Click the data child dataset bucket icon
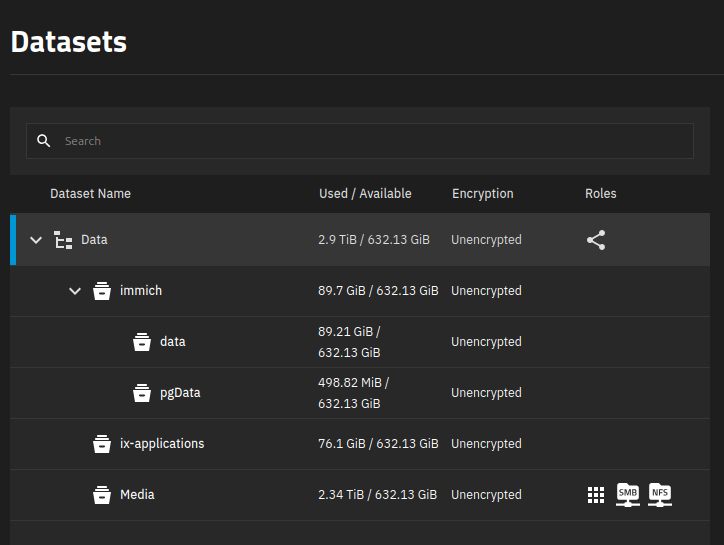The height and width of the screenshot is (545, 724). [142, 342]
